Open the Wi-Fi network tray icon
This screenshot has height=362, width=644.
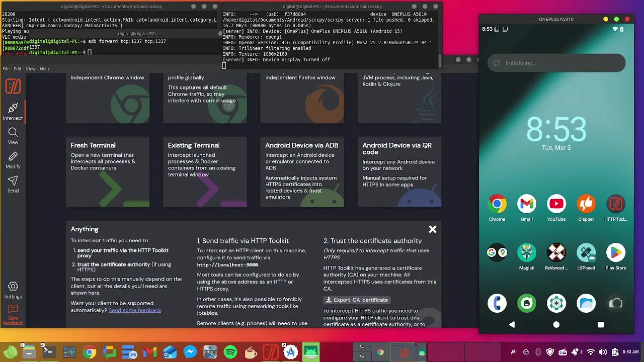pos(591,352)
